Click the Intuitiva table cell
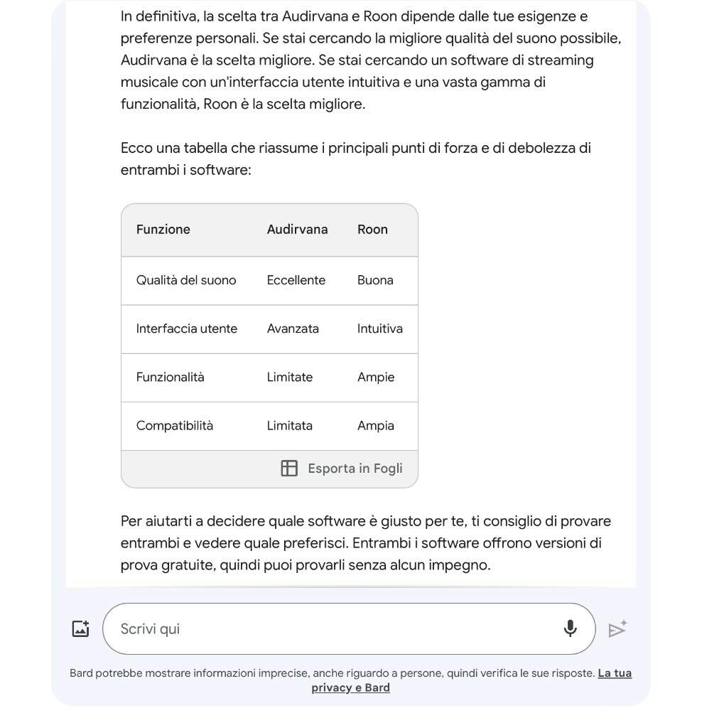The height and width of the screenshot is (728, 702). click(380, 328)
